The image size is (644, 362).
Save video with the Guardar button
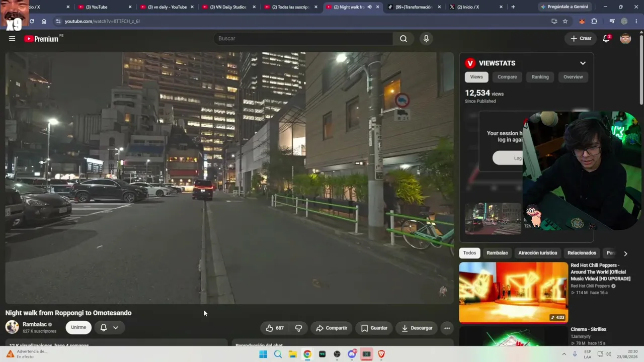click(374, 328)
